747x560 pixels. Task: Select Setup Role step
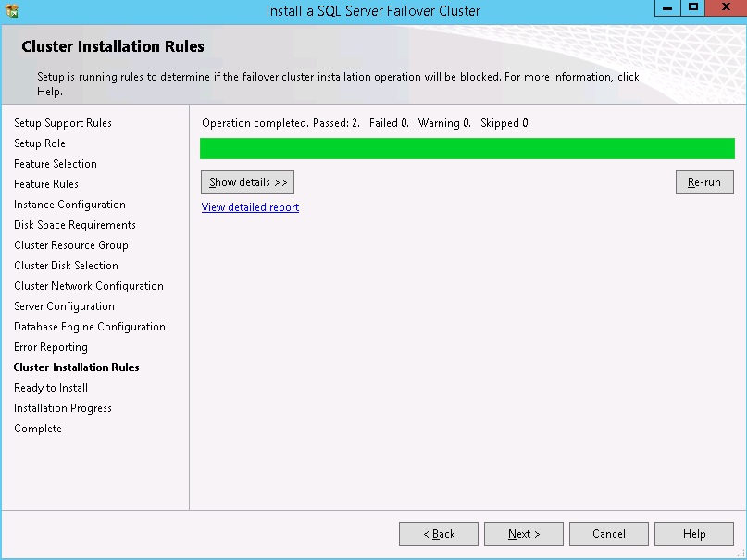40,143
